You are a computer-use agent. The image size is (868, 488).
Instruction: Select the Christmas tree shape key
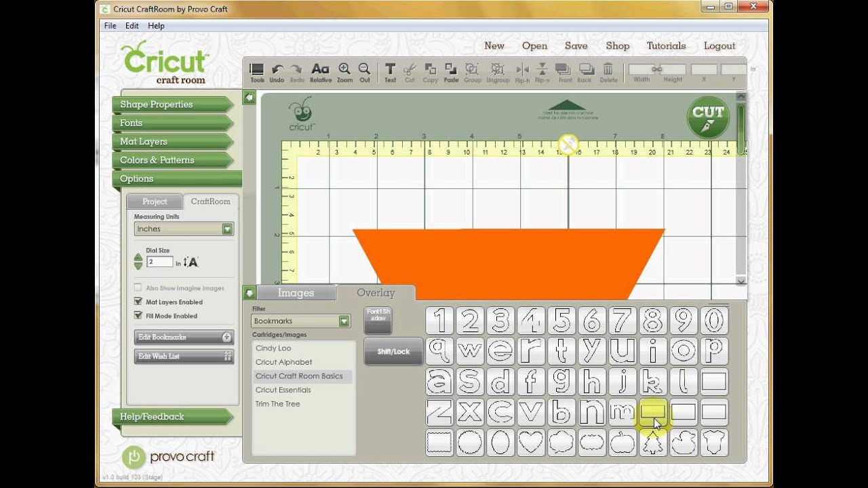tap(652, 442)
